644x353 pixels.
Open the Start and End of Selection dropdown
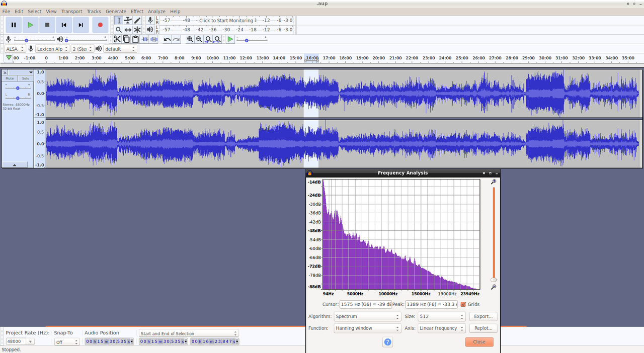189,333
